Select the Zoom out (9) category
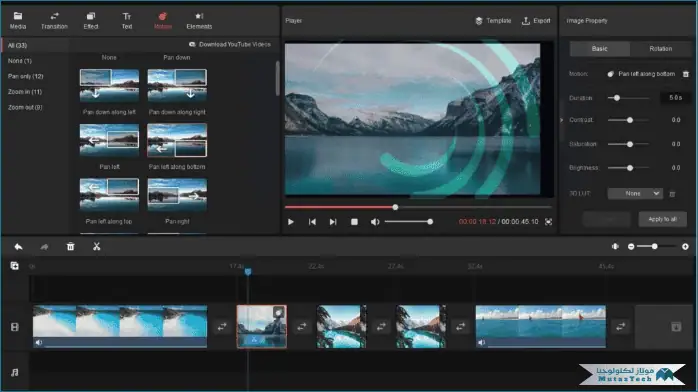The height and width of the screenshot is (392, 698). pos(25,107)
